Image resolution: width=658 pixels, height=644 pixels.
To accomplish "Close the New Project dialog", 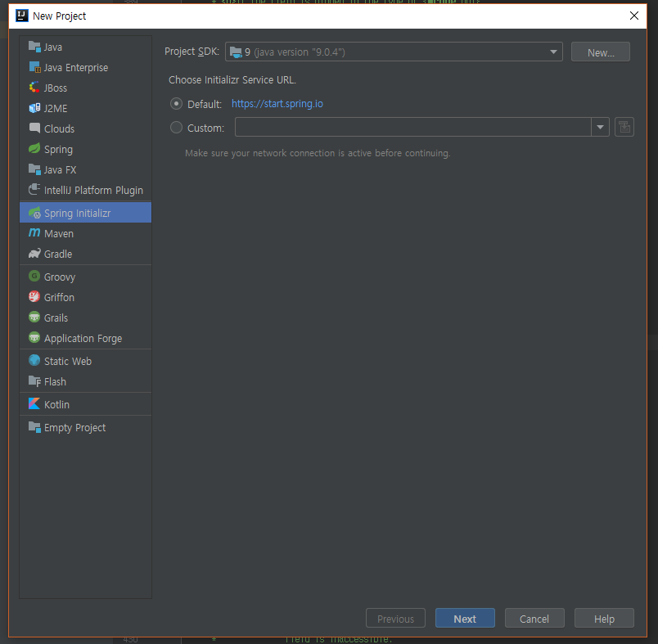I will pos(634,16).
